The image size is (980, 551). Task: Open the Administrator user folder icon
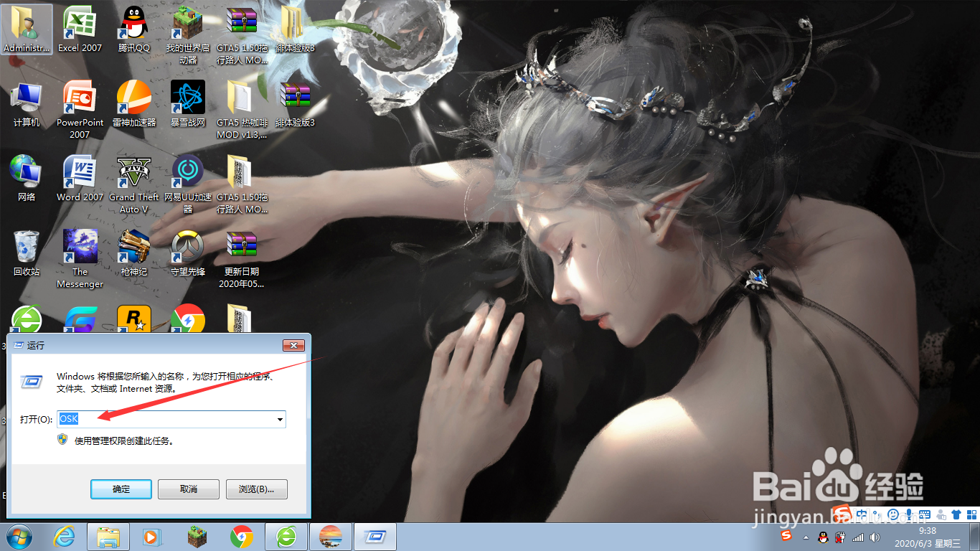pos(27,30)
